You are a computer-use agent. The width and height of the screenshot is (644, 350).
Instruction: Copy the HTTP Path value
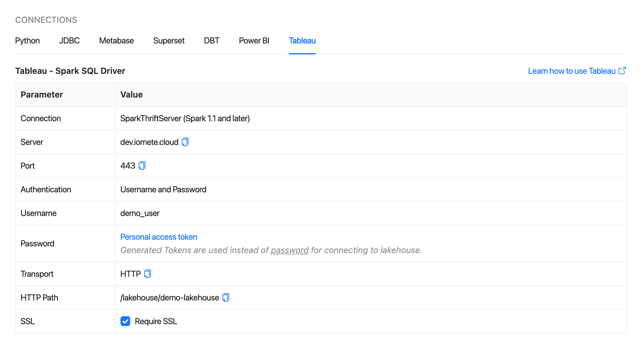pos(226,297)
